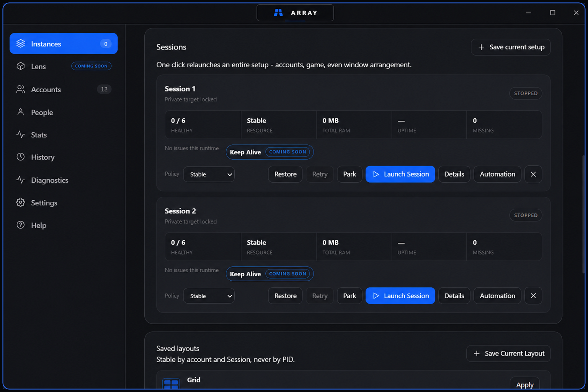Image resolution: width=588 pixels, height=392 pixels.
Task: Open Automation for Session 1
Action: pos(497,174)
